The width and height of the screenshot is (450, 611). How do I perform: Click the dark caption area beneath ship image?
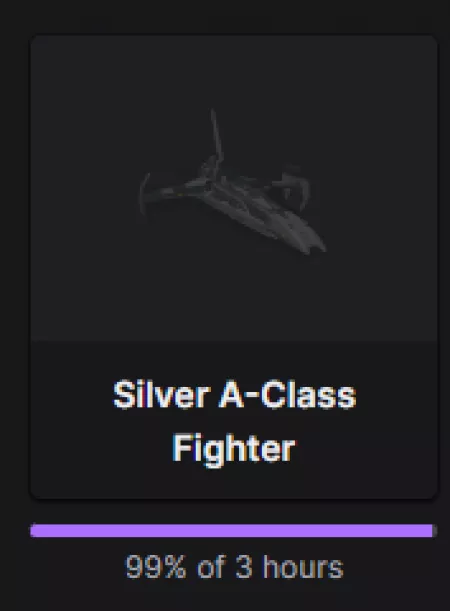(234, 420)
